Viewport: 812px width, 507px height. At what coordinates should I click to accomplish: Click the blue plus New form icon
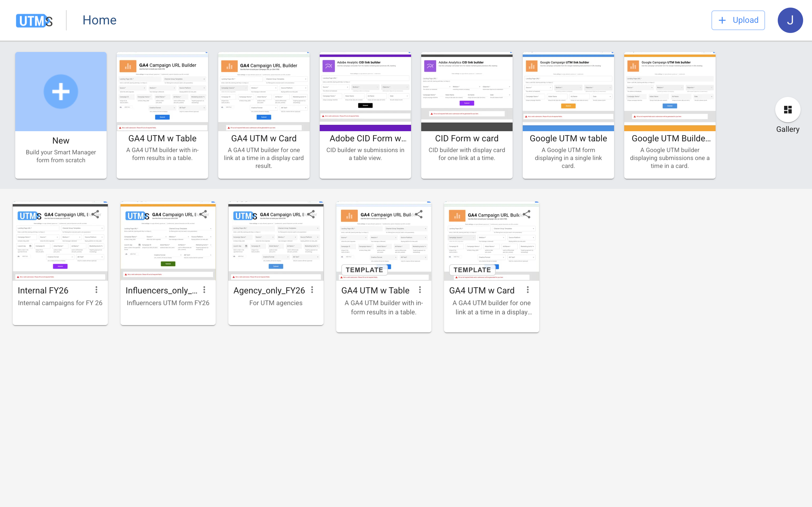(x=61, y=92)
